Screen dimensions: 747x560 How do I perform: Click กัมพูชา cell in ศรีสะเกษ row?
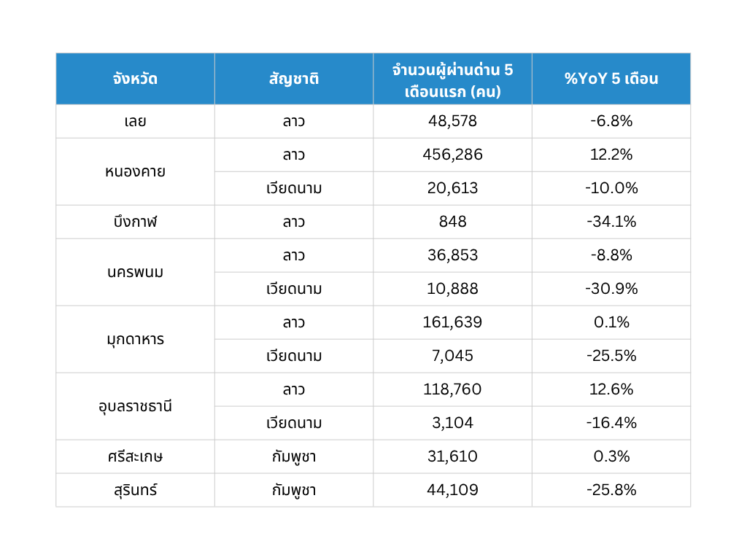click(x=294, y=456)
